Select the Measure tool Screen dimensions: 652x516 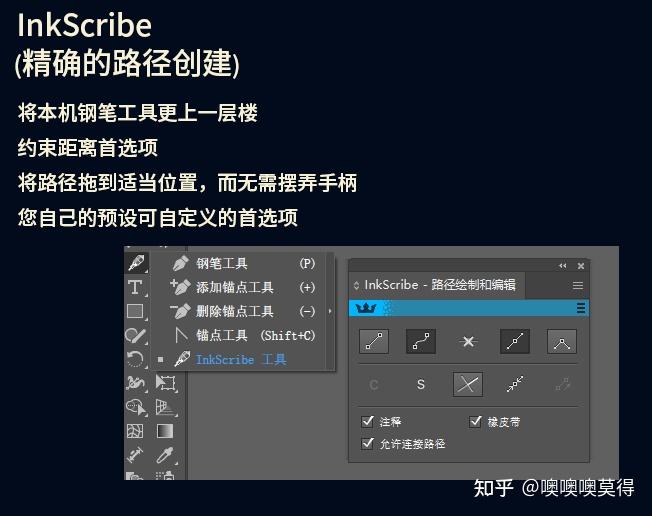(135, 455)
